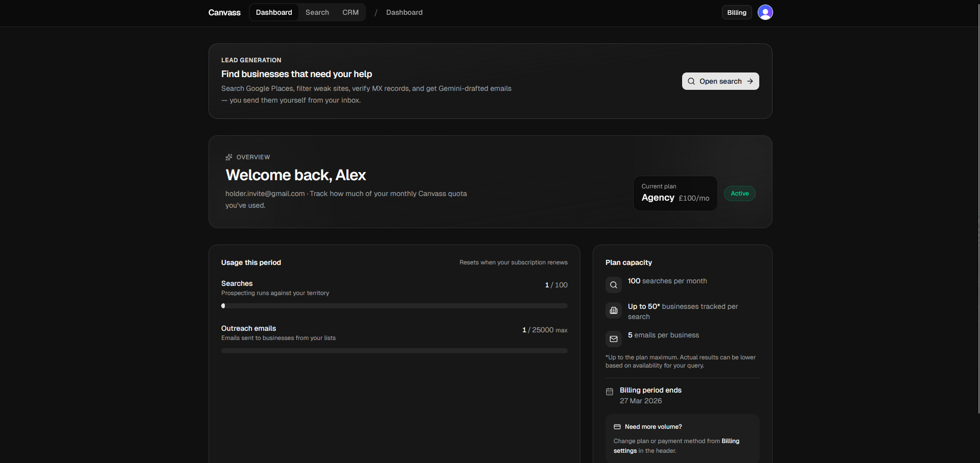Select the arrow icon in Open search
Screen dimensions: 980x463
[751, 81]
